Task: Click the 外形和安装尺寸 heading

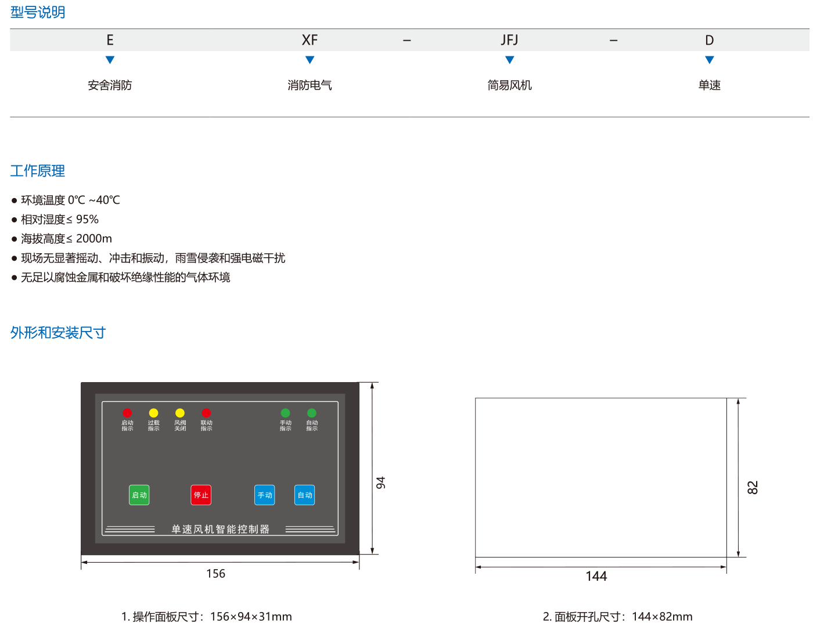Action: pos(58,333)
